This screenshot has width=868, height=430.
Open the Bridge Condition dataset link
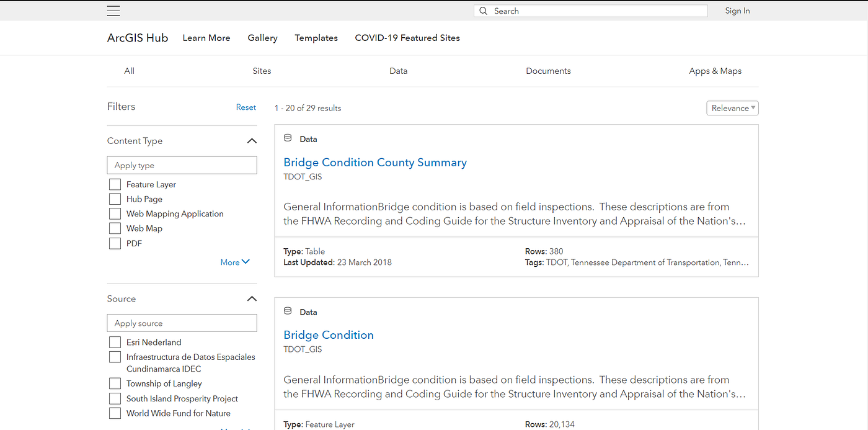(x=329, y=335)
